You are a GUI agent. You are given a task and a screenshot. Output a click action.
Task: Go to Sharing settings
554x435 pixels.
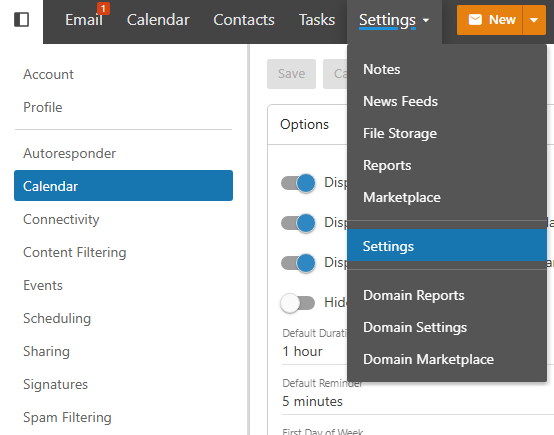tap(123, 351)
